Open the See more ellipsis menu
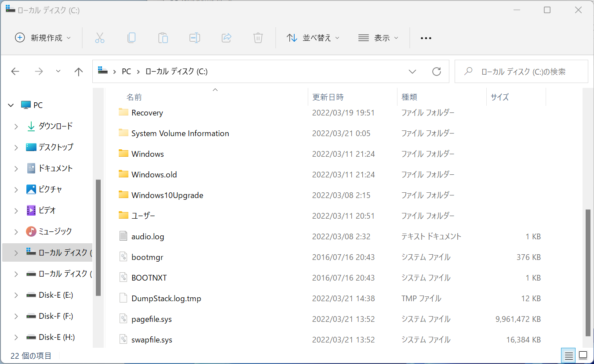 (426, 38)
